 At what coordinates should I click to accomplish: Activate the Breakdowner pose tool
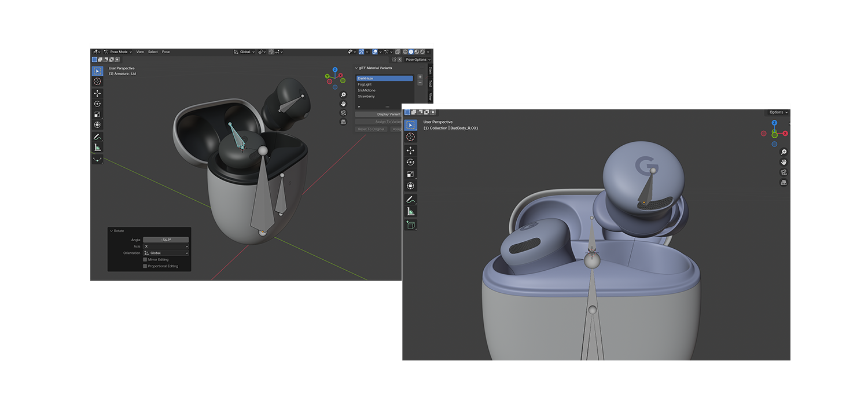(97, 159)
